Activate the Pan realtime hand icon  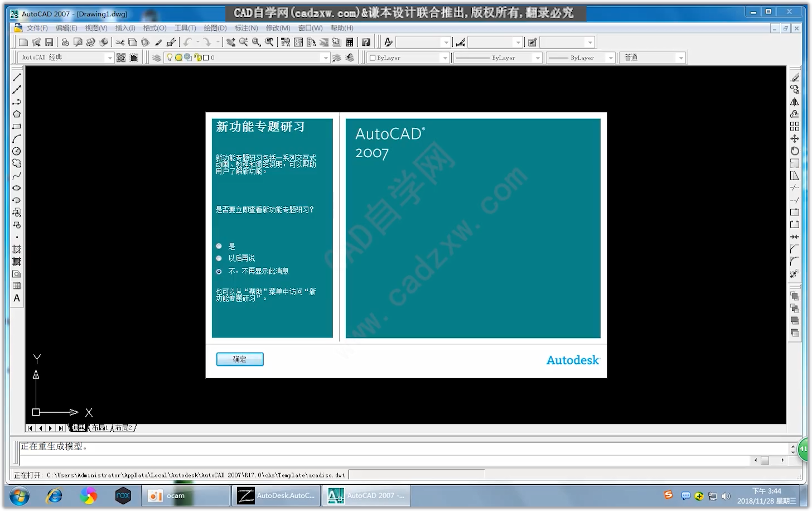click(x=230, y=42)
